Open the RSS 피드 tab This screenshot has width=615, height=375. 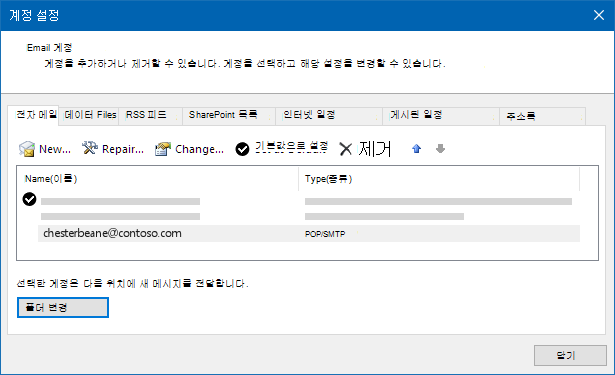[x=151, y=115]
